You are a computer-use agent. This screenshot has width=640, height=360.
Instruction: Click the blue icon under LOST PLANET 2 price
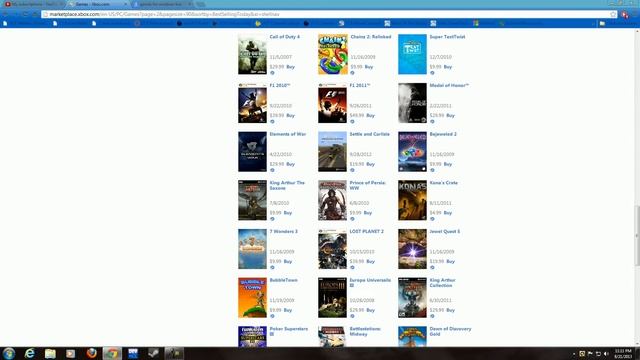352,267
